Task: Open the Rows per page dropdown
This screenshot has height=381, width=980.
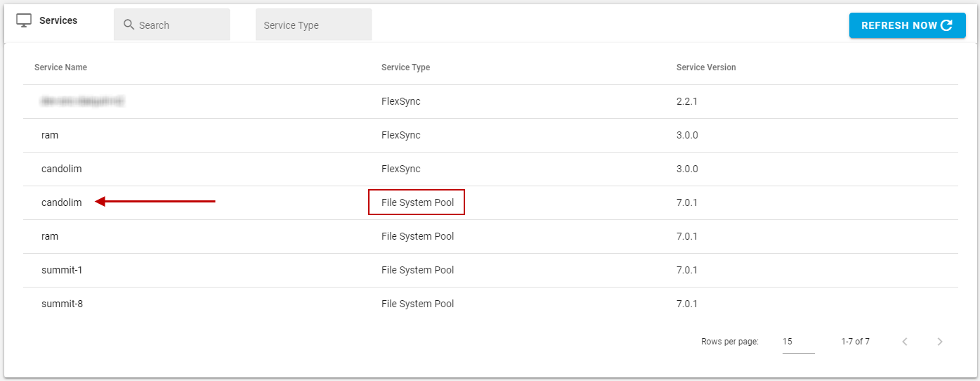Action: [798, 342]
